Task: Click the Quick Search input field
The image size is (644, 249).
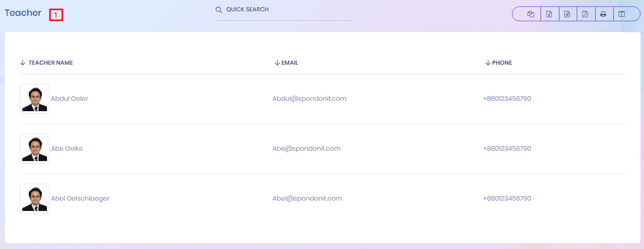Action: [x=287, y=10]
